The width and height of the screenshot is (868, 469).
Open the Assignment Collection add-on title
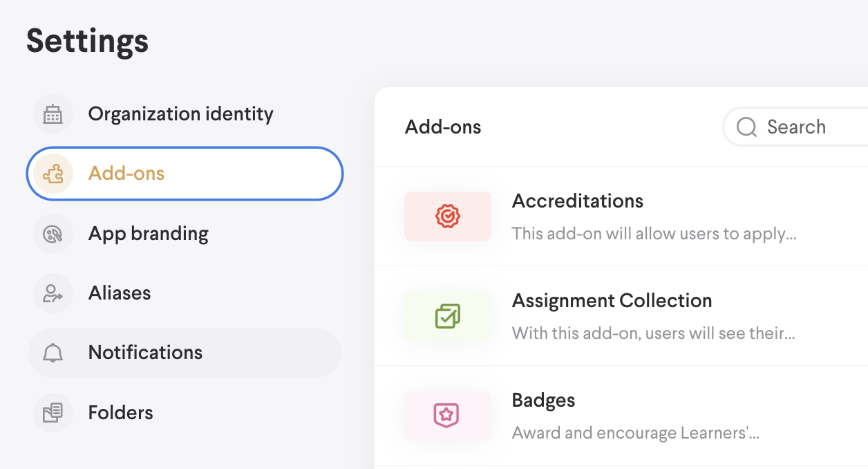[x=612, y=301]
